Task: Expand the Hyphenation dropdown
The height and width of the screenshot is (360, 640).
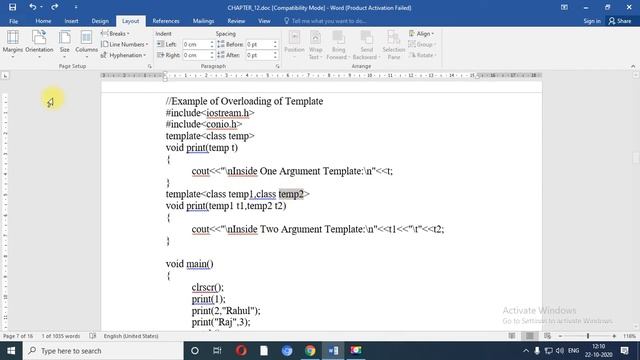Action: pos(124,55)
